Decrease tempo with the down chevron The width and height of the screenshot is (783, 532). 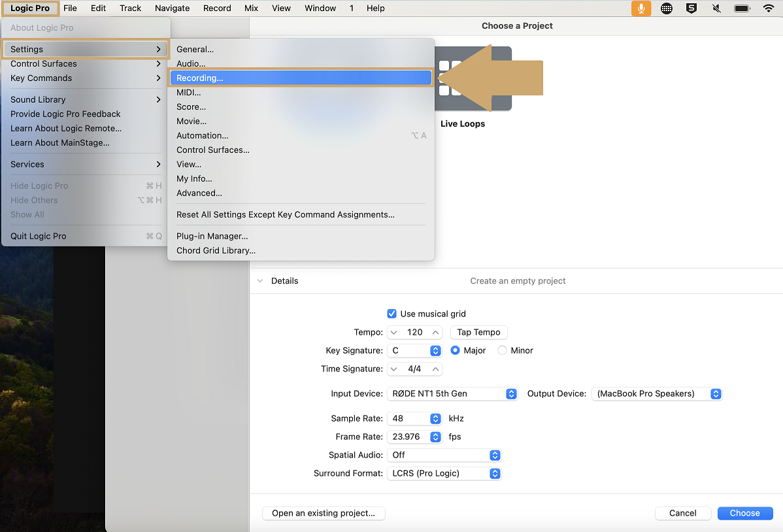coord(394,333)
